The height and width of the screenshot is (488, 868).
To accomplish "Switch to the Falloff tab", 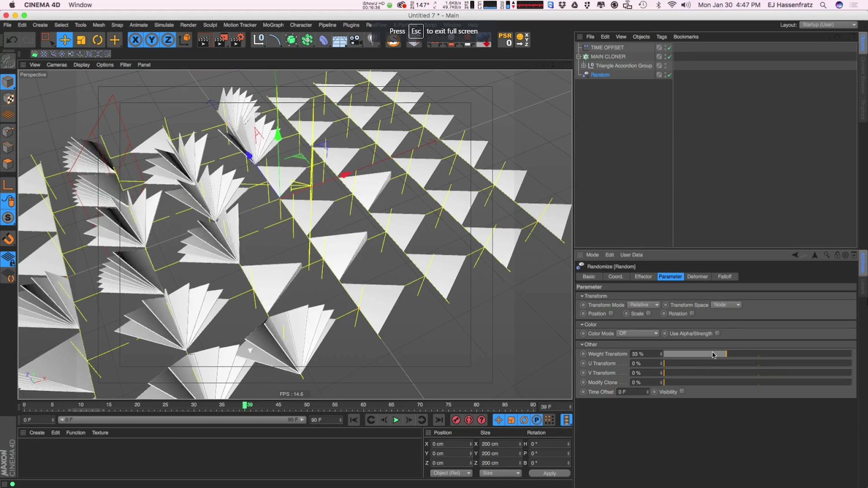I will pos(724,277).
